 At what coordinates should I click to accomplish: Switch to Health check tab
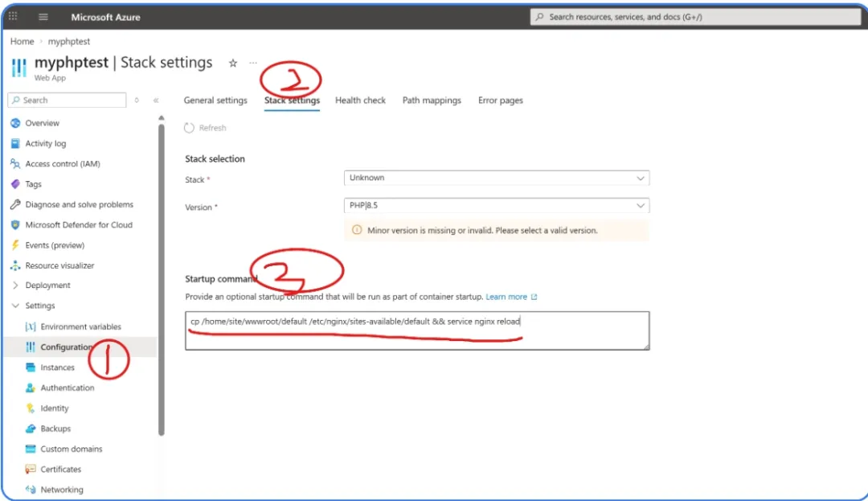(360, 101)
